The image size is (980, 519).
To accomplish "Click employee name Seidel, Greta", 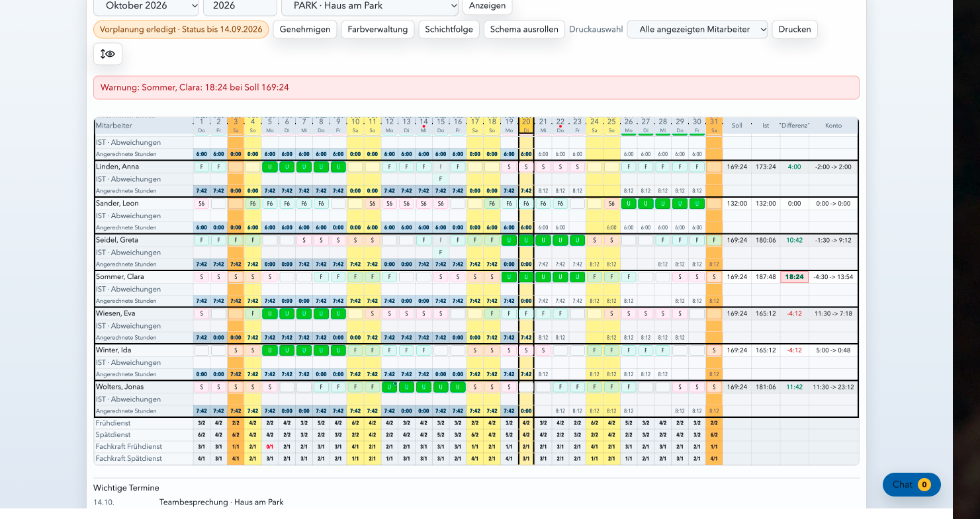I will click(x=117, y=240).
